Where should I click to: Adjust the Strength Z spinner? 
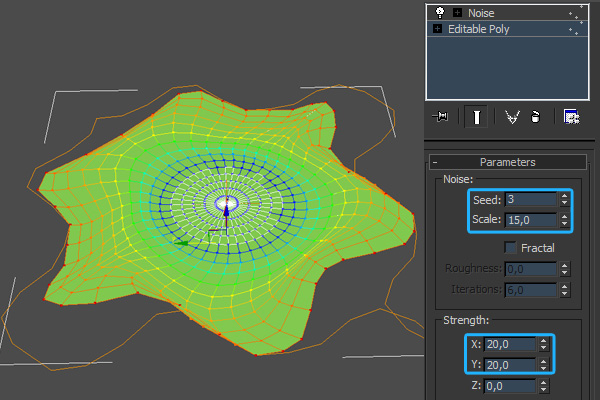pyautogui.click(x=543, y=386)
